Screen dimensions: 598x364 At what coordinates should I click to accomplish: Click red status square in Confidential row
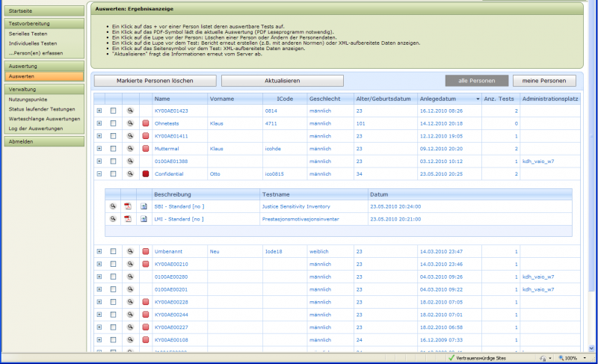point(146,174)
